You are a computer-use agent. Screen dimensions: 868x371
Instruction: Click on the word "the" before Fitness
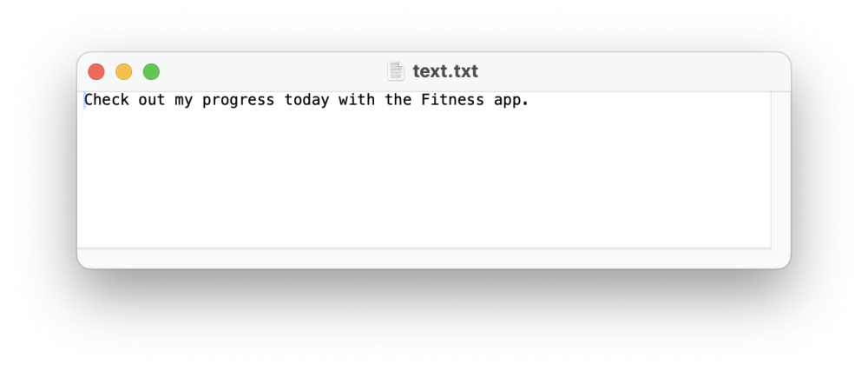(x=398, y=100)
